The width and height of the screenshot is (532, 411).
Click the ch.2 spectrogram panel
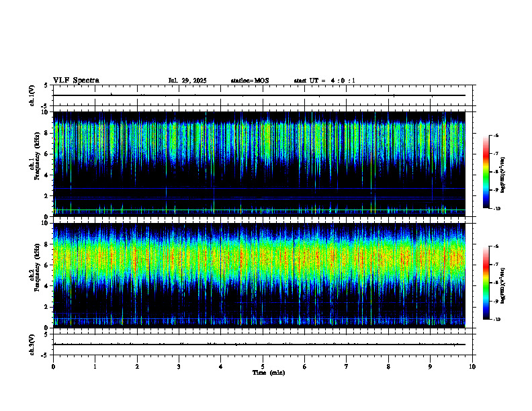click(259, 275)
